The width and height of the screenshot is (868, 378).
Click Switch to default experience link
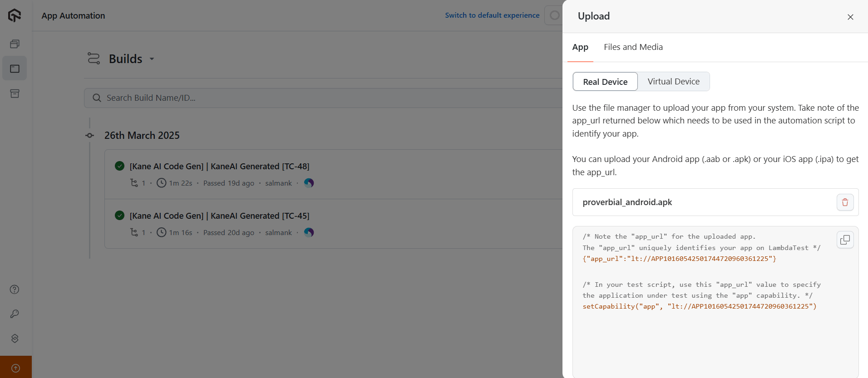point(492,15)
